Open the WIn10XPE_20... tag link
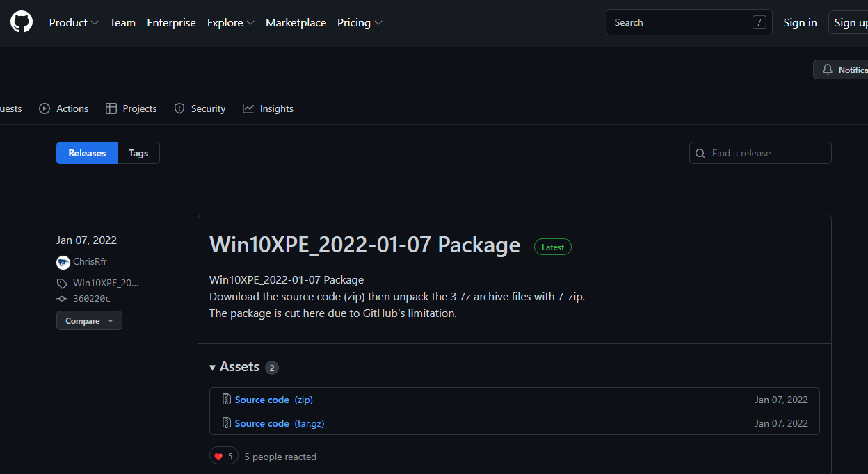The height and width of the screenshot is (474, 868). [x=106, y=283]
